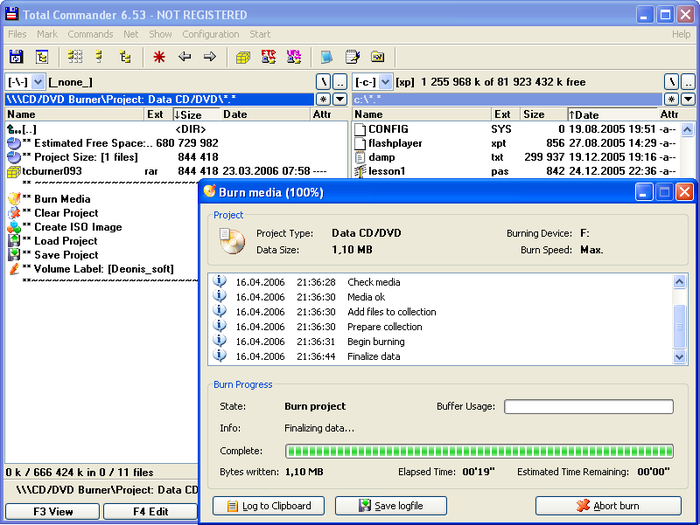Sort right panel by Date column header
The image size is (700, 525).
click(612, 115)
